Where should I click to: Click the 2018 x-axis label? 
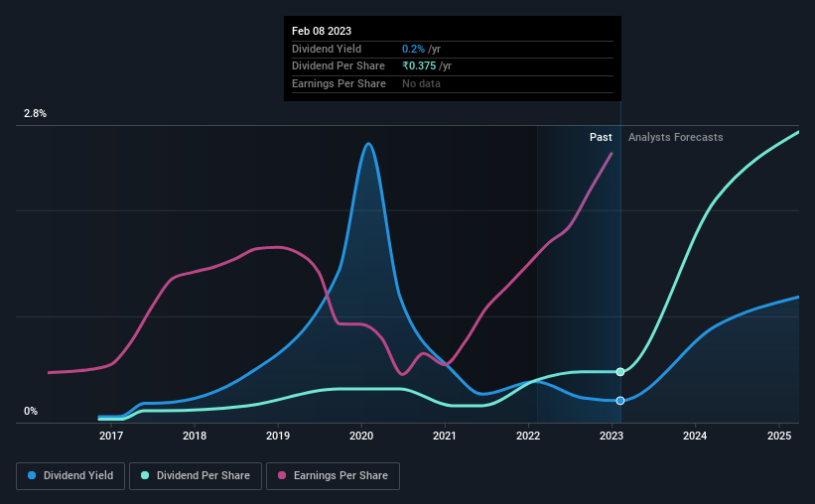195,436
